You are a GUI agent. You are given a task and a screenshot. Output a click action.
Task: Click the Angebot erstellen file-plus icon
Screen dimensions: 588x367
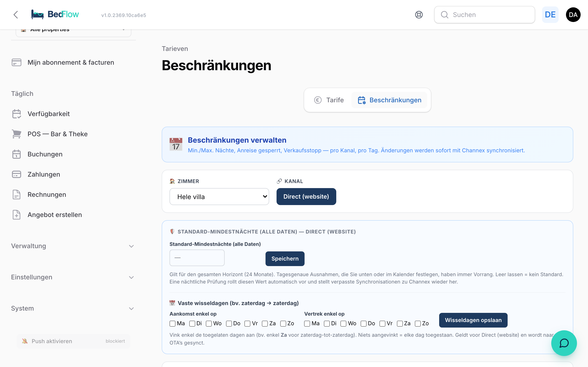click(x=17, y=215)
